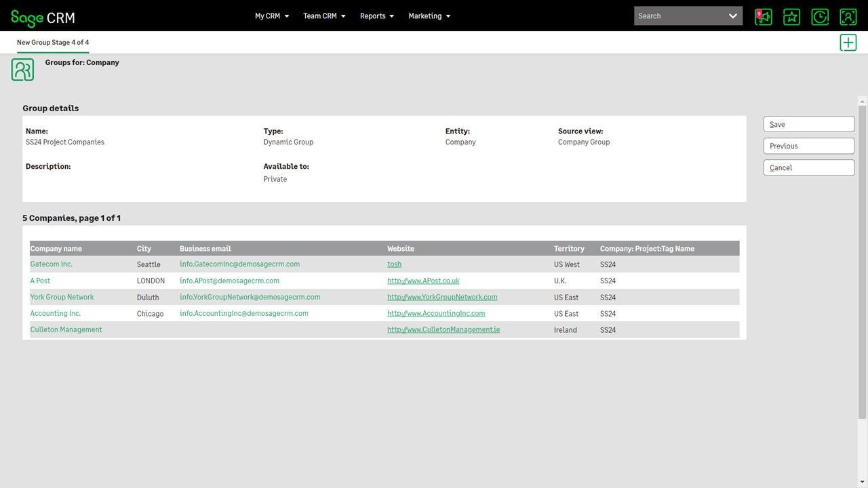The width and height of the screenshot is (868, 488).
Task: Click the group name SS24 Project Companies
Action: click(x=65, y=142)
